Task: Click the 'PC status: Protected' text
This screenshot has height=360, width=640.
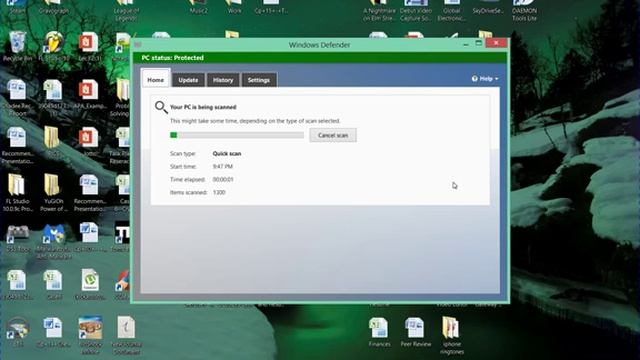Action: tap(173, 58)
